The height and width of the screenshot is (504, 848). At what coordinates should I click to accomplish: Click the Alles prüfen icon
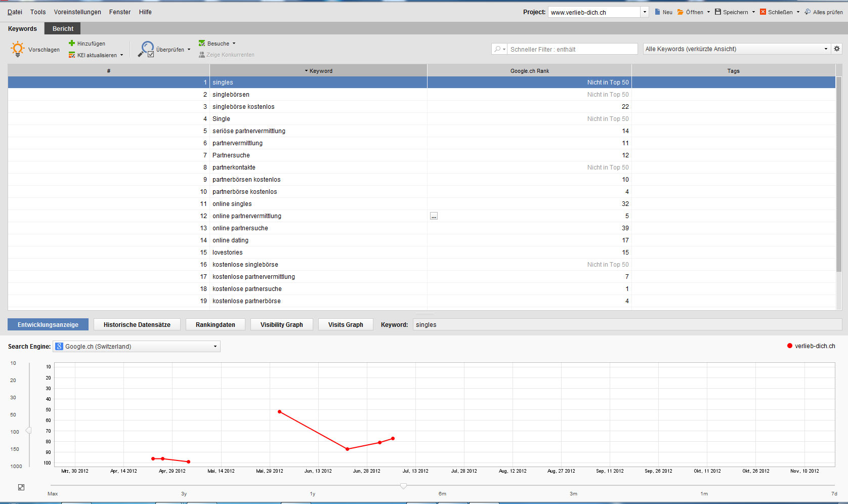point(808,12)
